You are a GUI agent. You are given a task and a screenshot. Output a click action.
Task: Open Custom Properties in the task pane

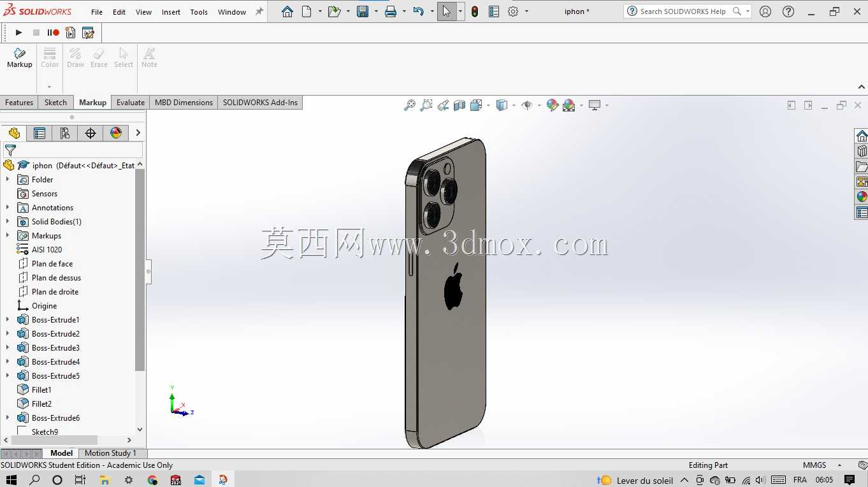[862, 212]
